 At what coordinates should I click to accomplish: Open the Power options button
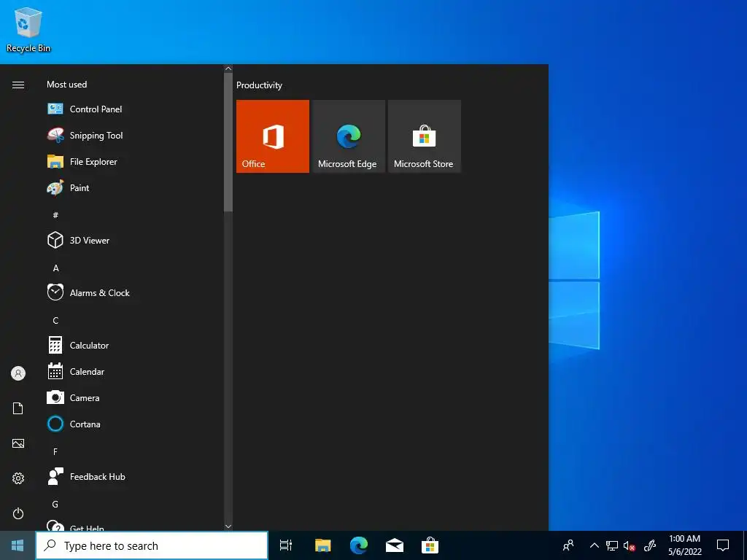point(18,513)
